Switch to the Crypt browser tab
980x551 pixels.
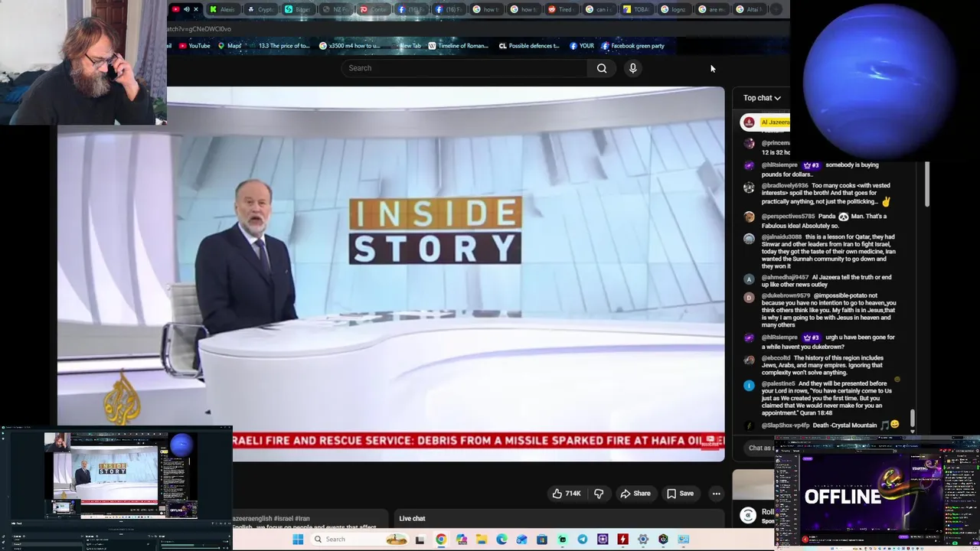click(x=260, y=9)
